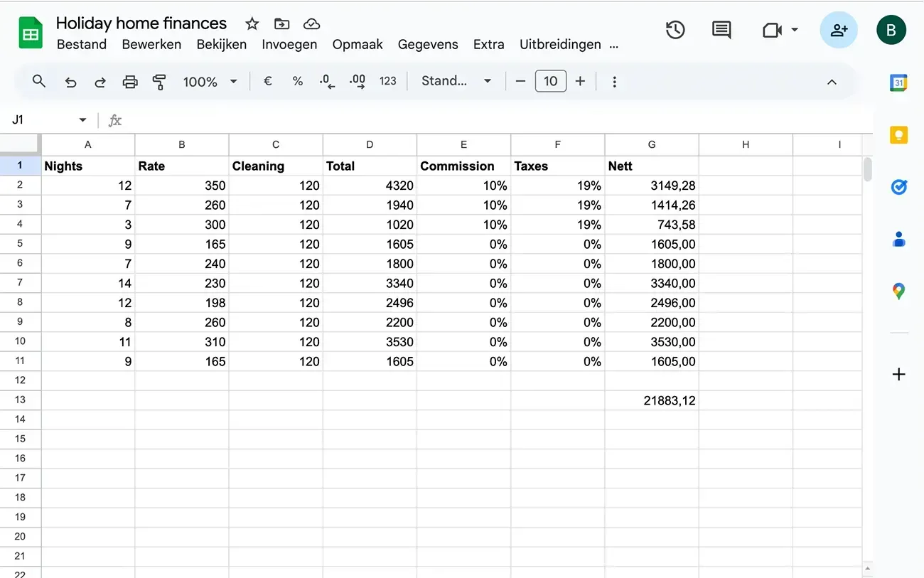Increase decimal places shown

[357, 81]
